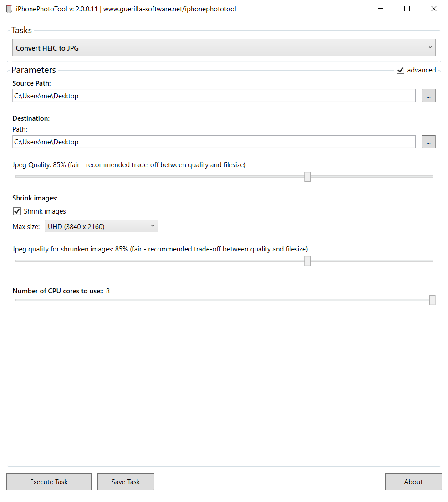Viewport: 448px width, 502px height.
Task: Minimize the iPhonePhotoTool window
Action: point(380,9)
